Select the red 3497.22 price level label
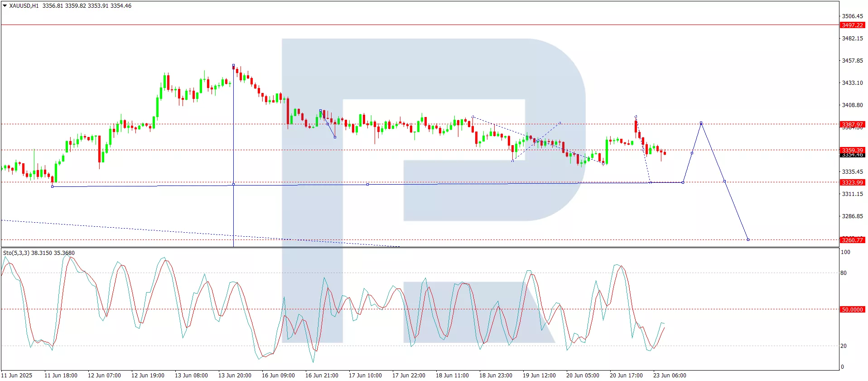The height and width of the screenshot is (381, 868). (852, 25)
